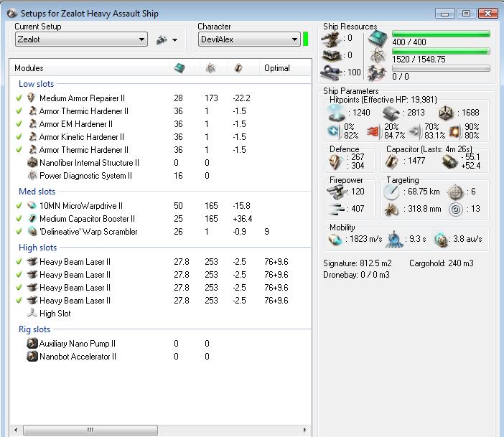Click the drone bandwidth icon beside 0 / 0

coord(377,73)
